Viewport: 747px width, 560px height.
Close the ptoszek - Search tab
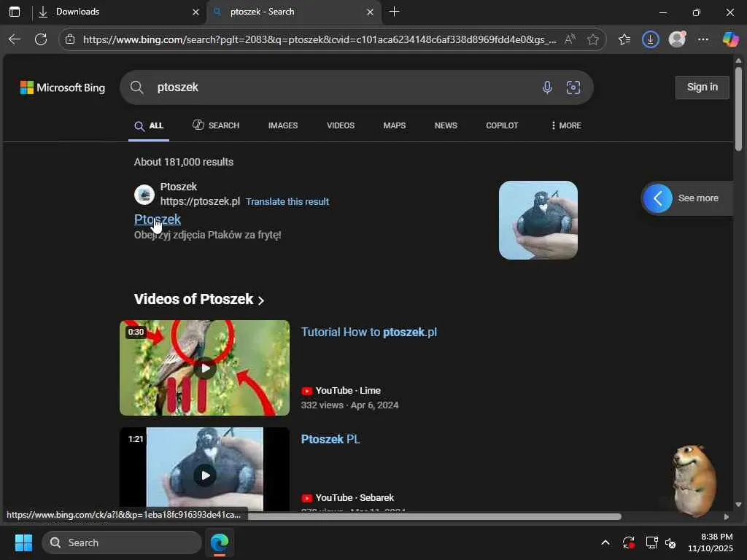(370, 12)
